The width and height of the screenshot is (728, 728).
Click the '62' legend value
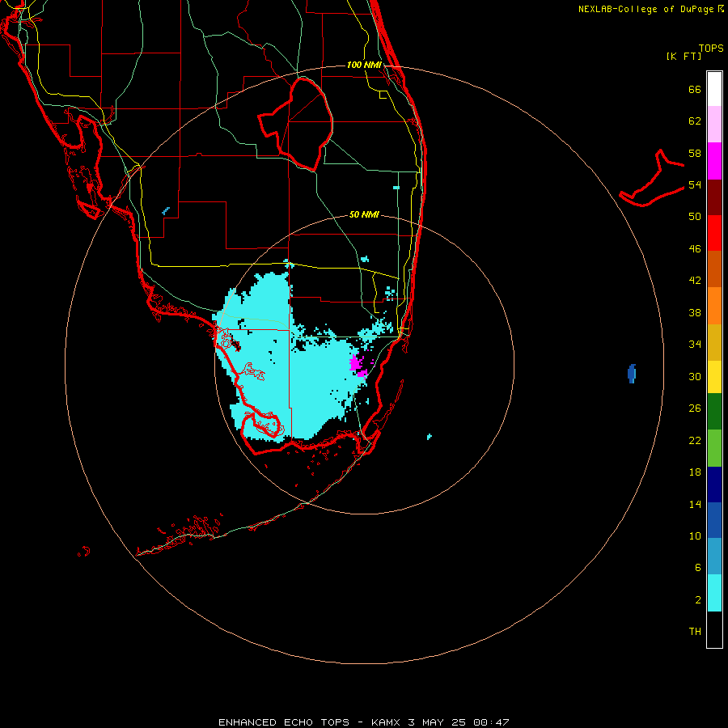coord(695,121)
